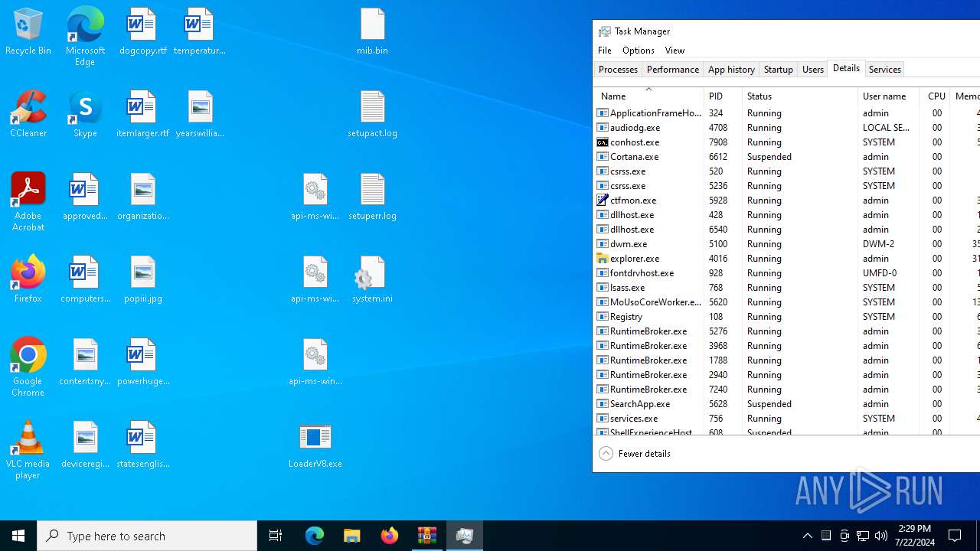Launch Microsoft Edge from the desktop
The image size is (980, 551).
(x=85, y=36)
